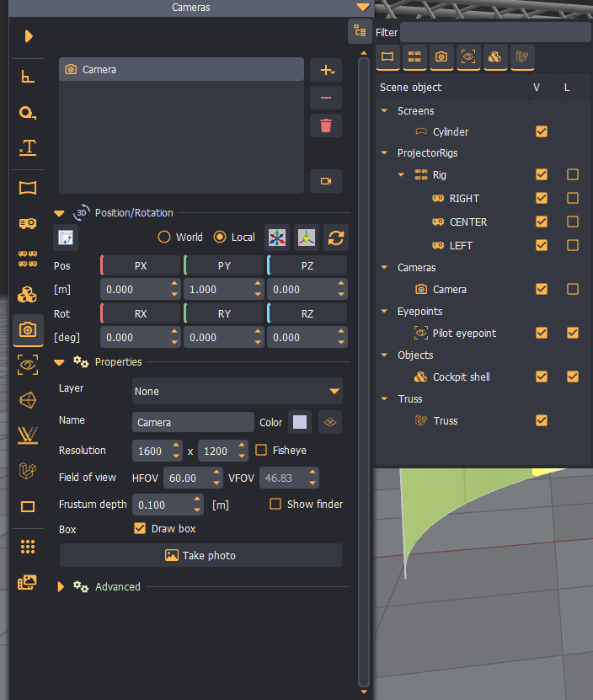Select LEFT projector in scene tree
Viewport: 593px width, 700px height.
(x=461, y=245)
